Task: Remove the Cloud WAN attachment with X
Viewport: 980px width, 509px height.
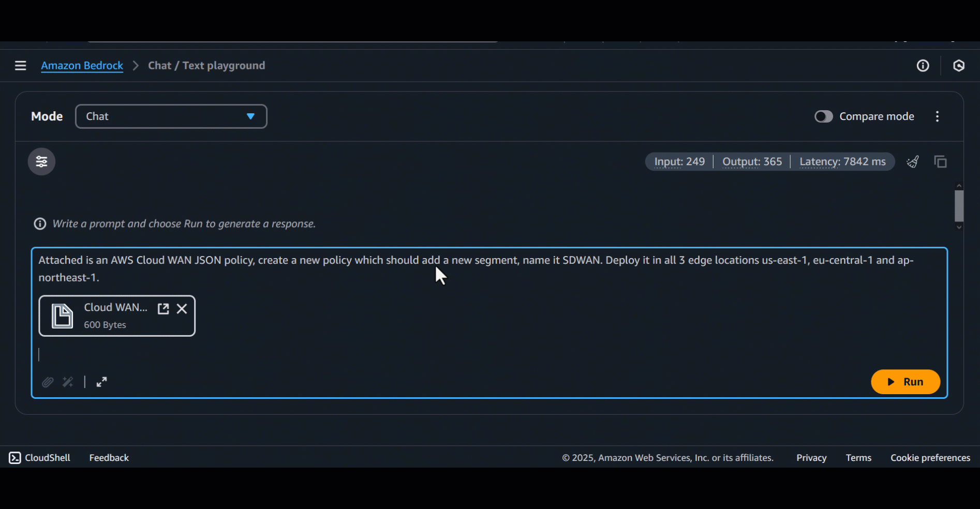Action: coord(182,308)
